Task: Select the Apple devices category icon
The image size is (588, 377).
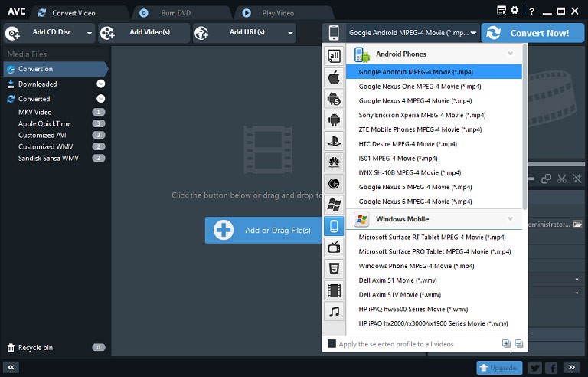Action: click(x=334, y=77)
